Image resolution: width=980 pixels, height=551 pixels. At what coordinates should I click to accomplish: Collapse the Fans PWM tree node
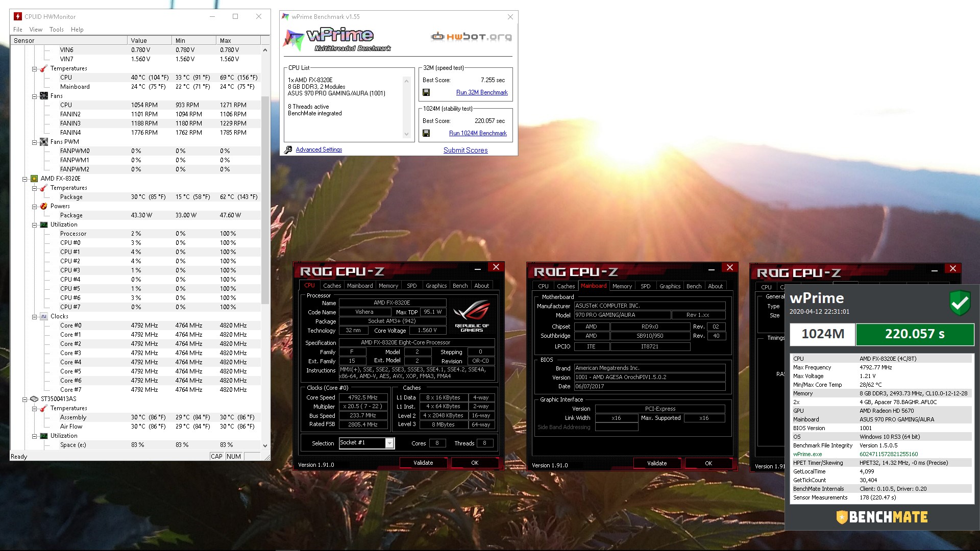point(34,142)
